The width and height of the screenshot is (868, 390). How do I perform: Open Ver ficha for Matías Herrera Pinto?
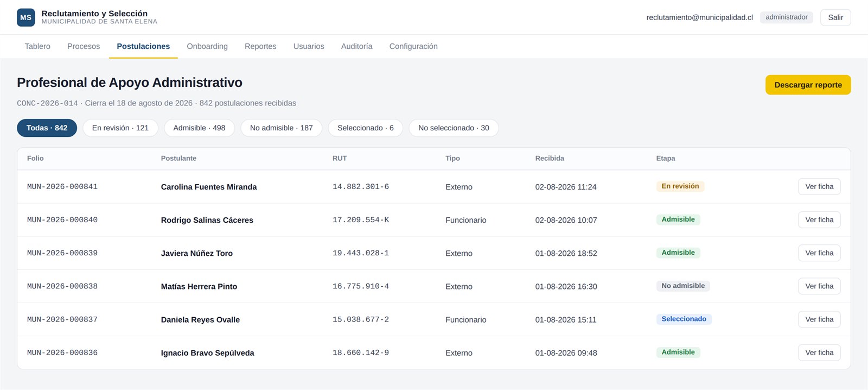pos(819,286)
